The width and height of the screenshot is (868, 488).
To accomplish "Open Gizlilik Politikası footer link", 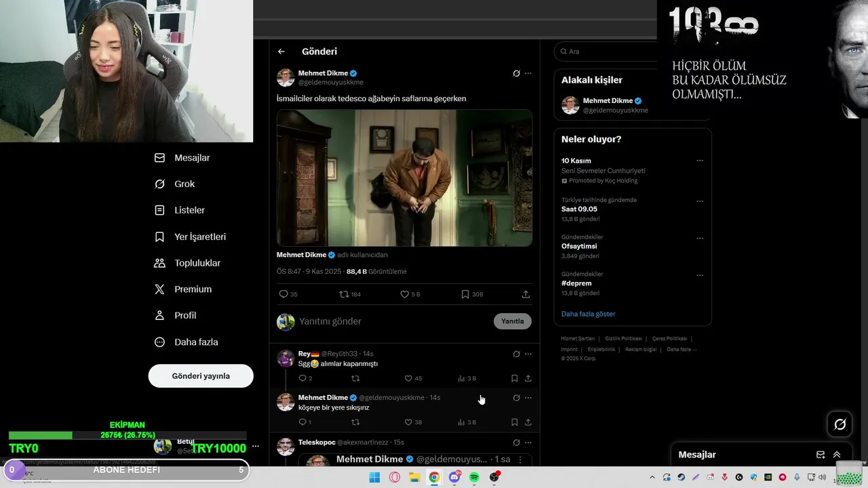I will pyautogui.click(x=623, y=338).
